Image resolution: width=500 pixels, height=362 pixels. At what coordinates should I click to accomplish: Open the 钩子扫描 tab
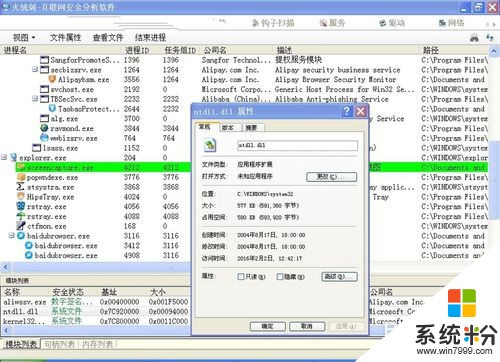click(x=273, y=23)
